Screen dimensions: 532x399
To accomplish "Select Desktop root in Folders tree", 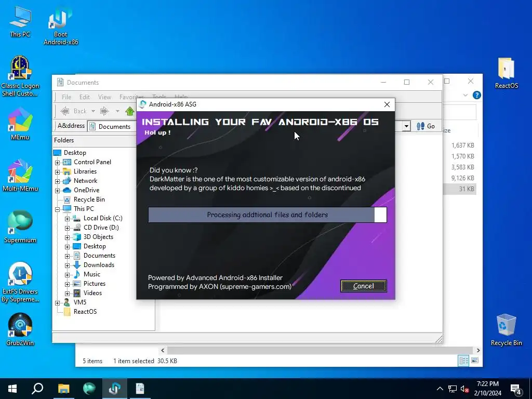I will click(x=75, y=153).
